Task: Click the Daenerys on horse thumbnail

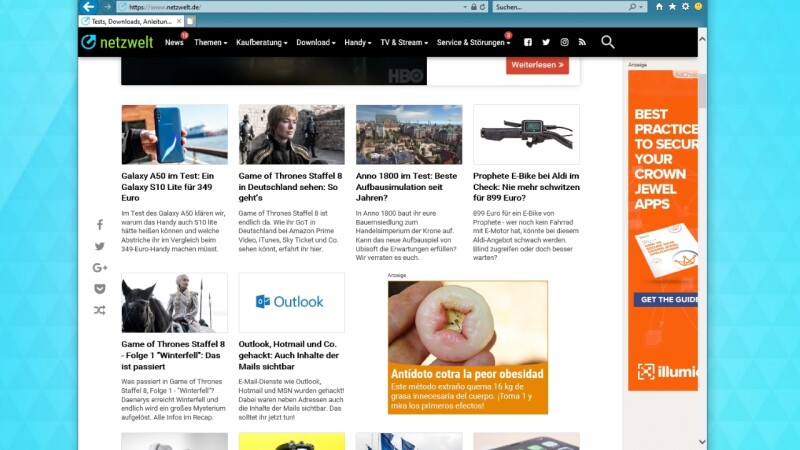Action: [x=174, y=303]
